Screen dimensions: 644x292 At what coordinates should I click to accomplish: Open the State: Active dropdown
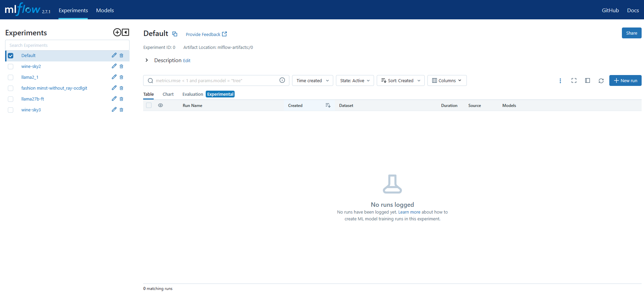tap(355, 81)
